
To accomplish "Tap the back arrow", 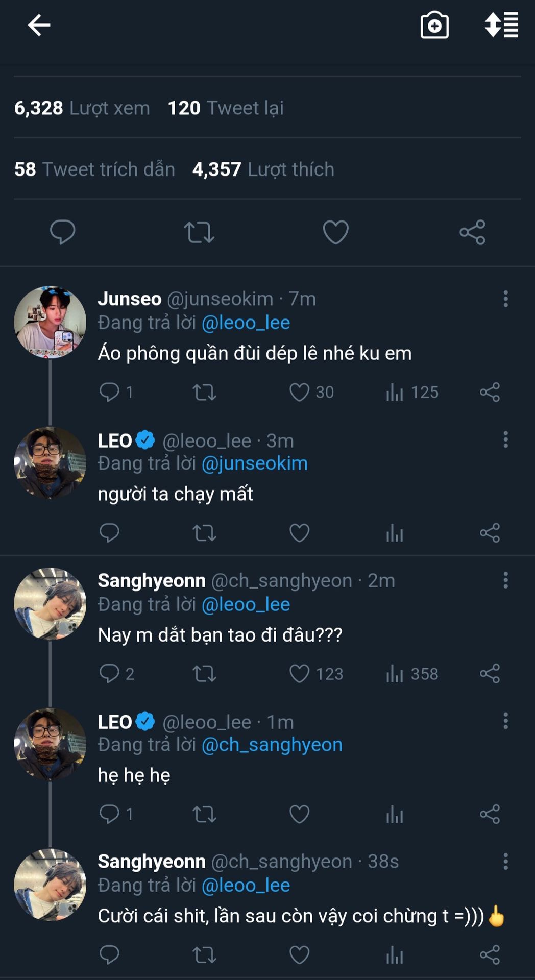I will point(39,25).
